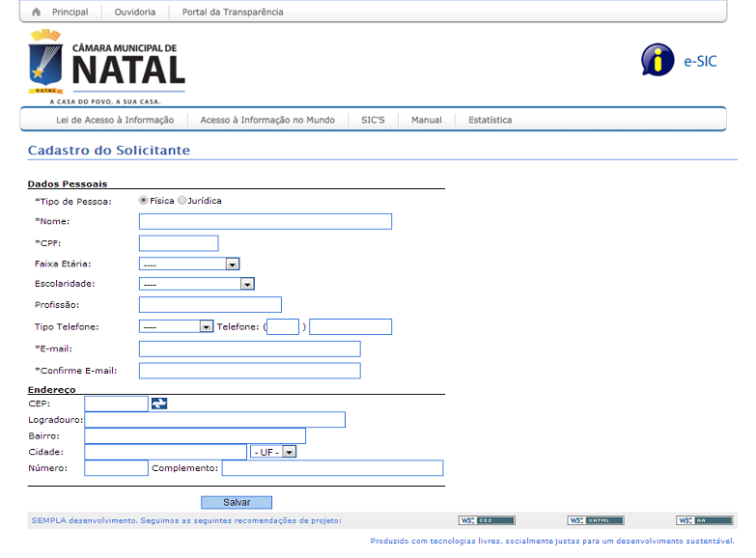Open the Ouvidoria link
The height and width of the screenshot is (558, 756).
[134, 13]
